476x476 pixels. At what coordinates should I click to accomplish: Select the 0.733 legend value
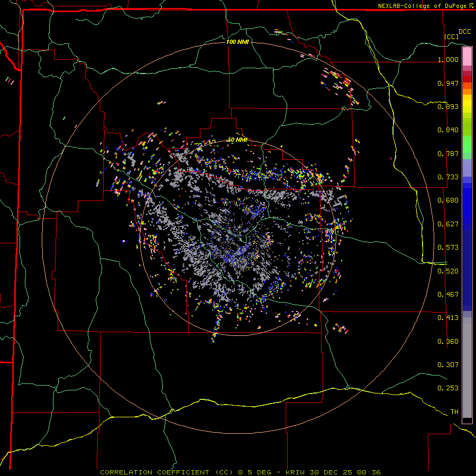coord(448,177)
